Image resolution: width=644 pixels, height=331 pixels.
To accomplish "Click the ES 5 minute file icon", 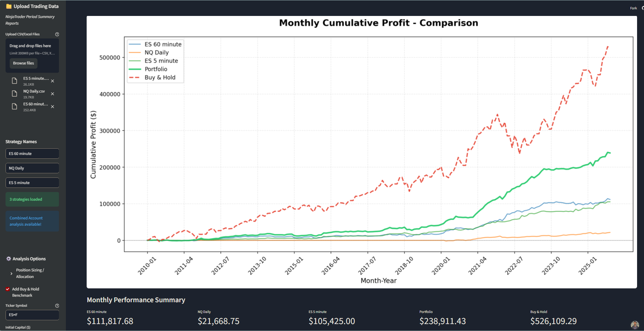I will click(x=15, y=81).
